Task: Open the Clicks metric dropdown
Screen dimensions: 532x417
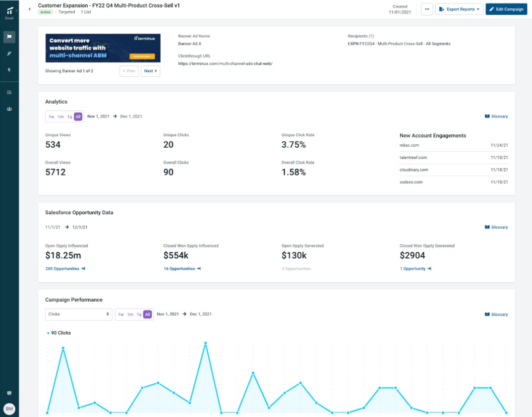Action: pyautogui.click(x=78, y=314)
